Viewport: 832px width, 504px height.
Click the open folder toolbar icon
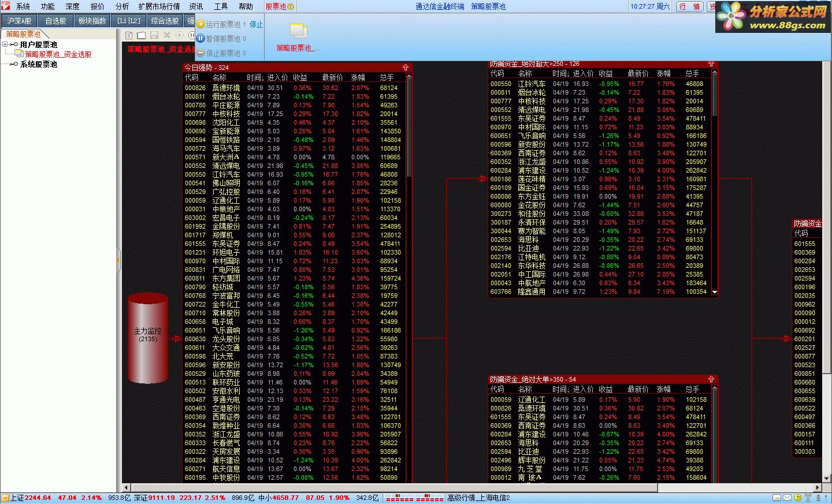142,35
